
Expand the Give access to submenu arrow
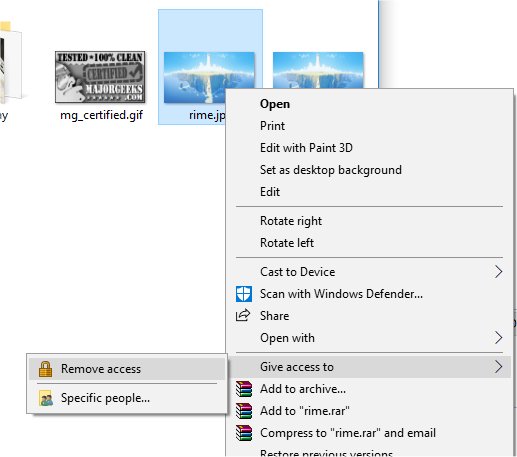498,367
